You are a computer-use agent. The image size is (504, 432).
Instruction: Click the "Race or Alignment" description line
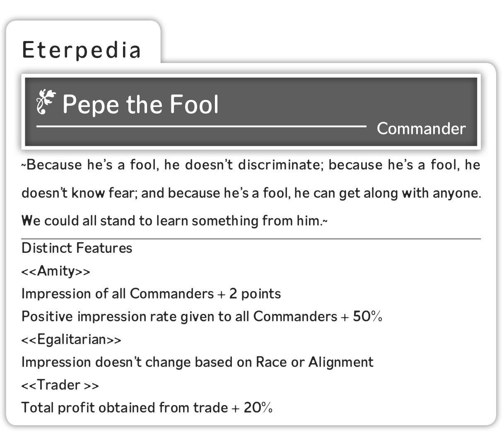[x=197, y=362]
